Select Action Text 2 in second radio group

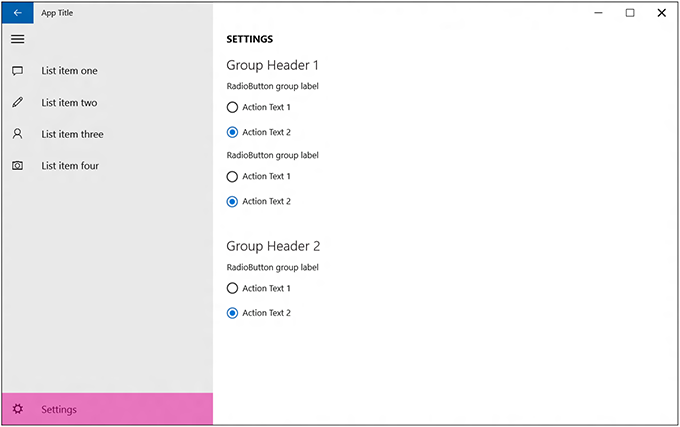[x=233, y=201]
